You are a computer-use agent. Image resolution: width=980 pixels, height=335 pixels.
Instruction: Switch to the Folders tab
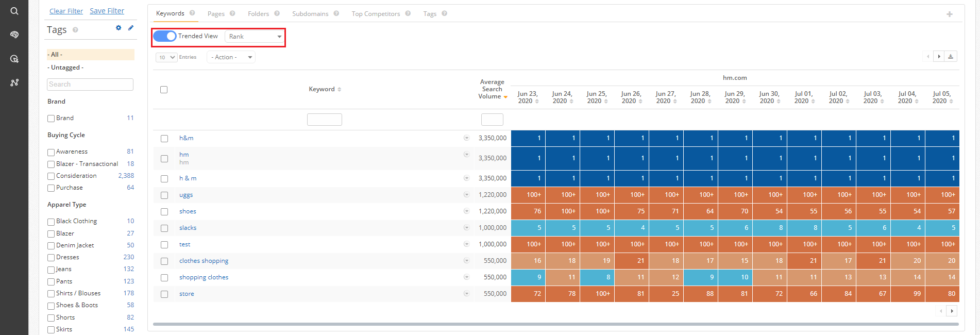[258, 14]
